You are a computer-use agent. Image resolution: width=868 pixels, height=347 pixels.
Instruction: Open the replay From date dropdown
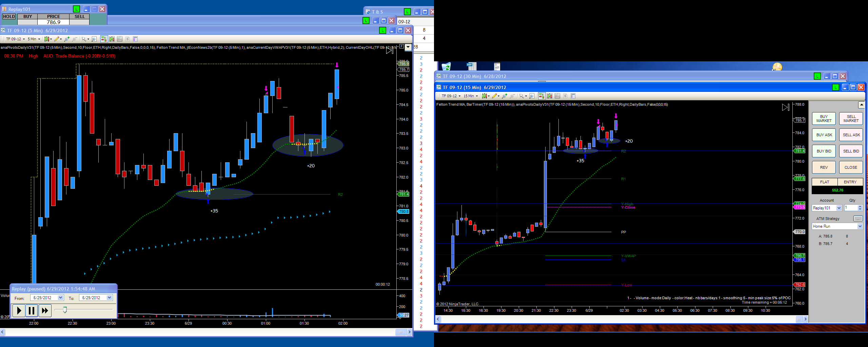(x=61, y=298)
